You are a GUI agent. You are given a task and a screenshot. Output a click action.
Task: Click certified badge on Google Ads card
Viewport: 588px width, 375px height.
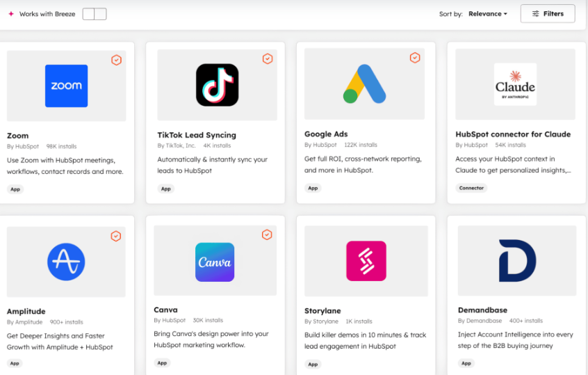coord(415,58)
